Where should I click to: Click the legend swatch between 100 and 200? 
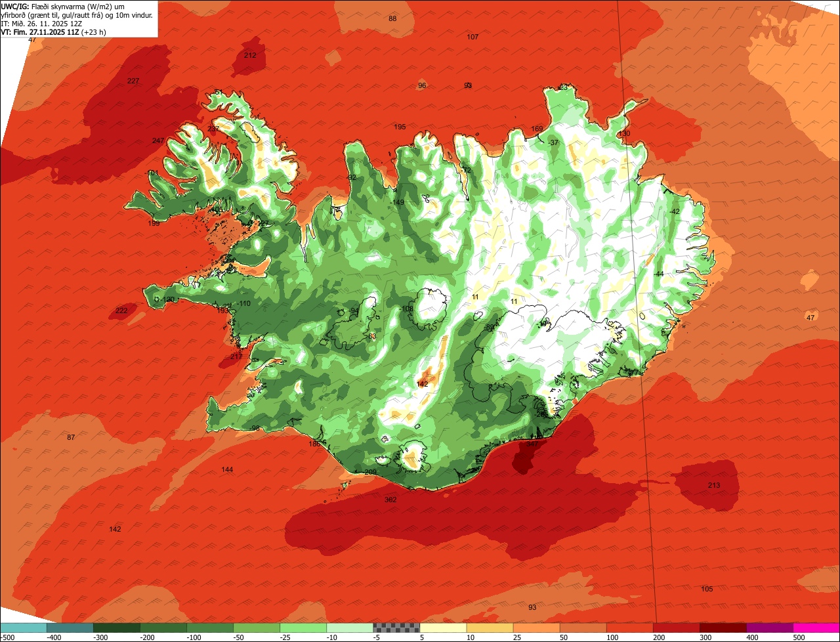pyautogui.click(x=630, y=628)
